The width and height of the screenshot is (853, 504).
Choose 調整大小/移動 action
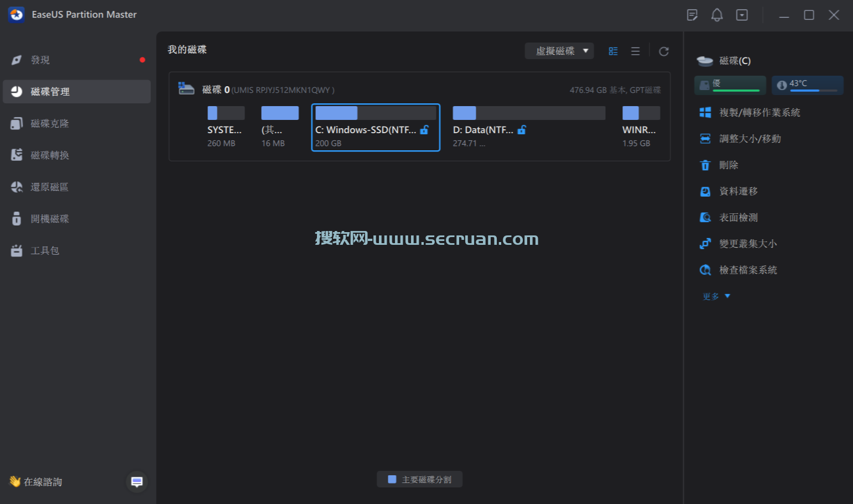tap(741, 139)
